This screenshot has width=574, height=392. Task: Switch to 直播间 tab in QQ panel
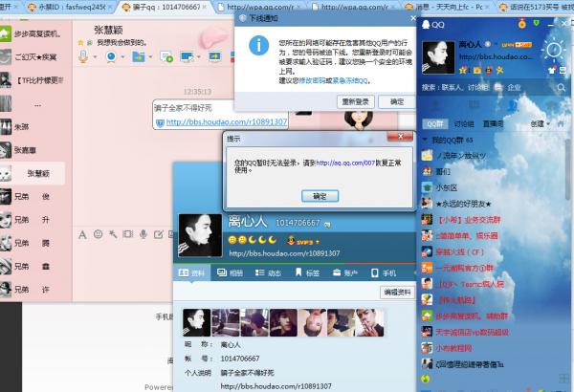point(493,124)
